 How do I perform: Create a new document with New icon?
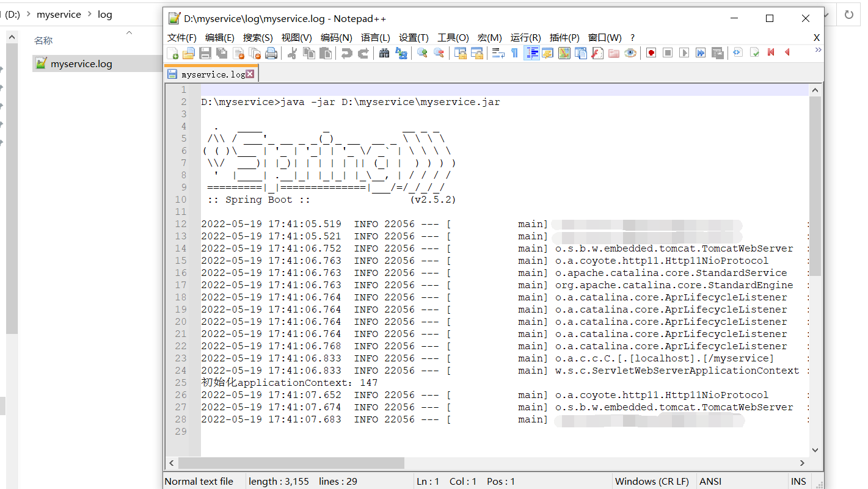pos(173,53)
